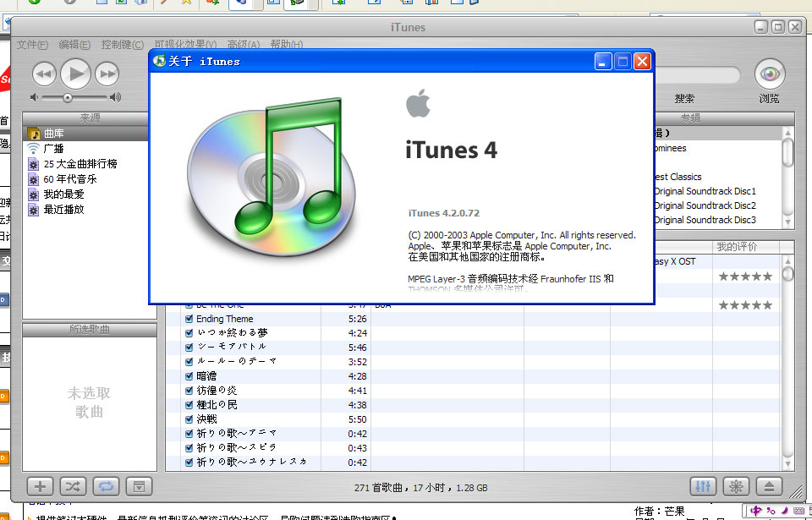The height and width of the screenshot is (520, 812).
Task: Hide the artwork panel button
Action: pos(140,486)
